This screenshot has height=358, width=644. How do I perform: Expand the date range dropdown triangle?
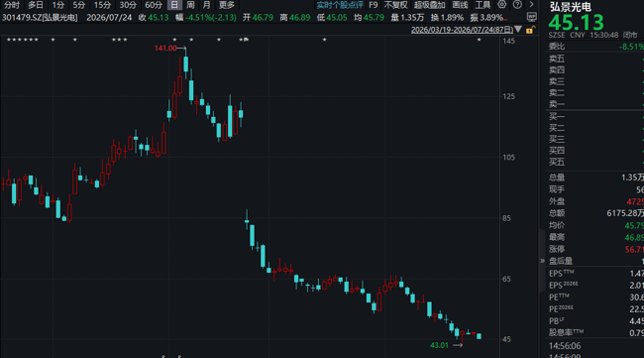[x=518, y=30]
